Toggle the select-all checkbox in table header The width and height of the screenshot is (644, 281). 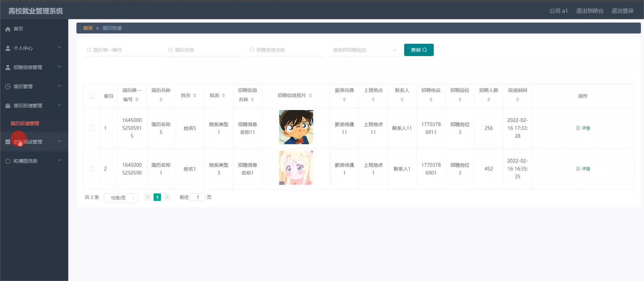92,96
